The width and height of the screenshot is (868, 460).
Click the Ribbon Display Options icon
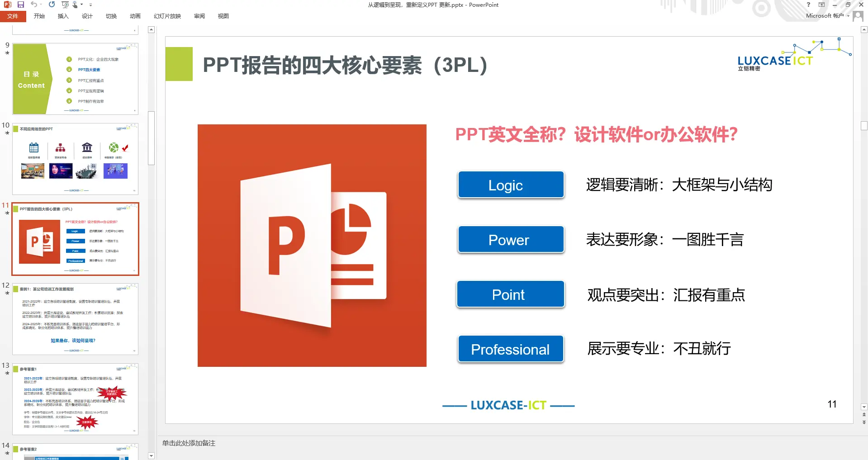[821, 5]
